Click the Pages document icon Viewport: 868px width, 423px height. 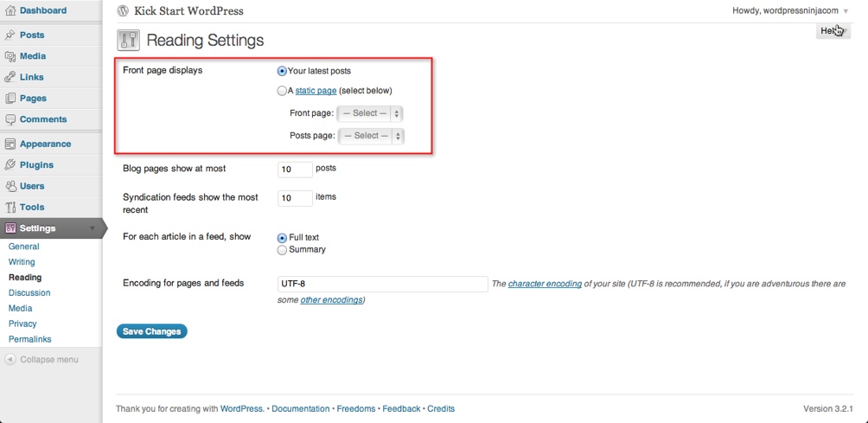coord(10,99)
